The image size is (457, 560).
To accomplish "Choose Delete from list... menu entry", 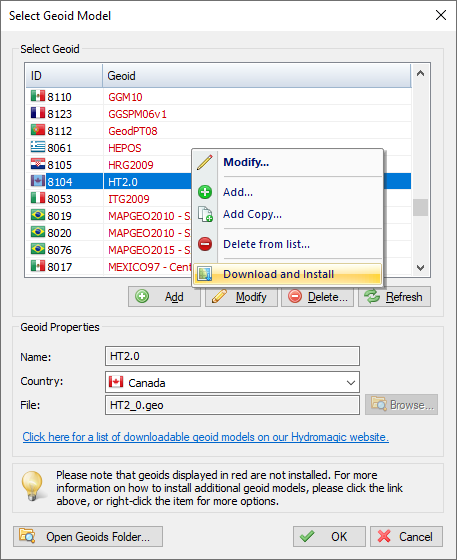I will pyautogui.click(x=266, y=244).
